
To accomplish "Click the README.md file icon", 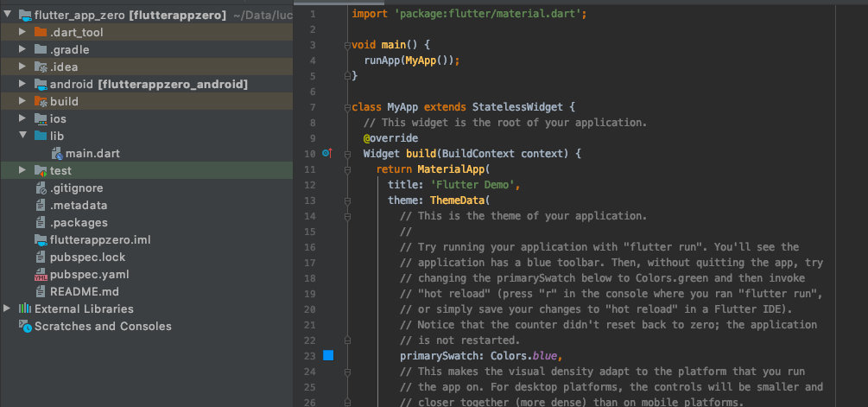I will pyautogui.click(x=40, y=291).
